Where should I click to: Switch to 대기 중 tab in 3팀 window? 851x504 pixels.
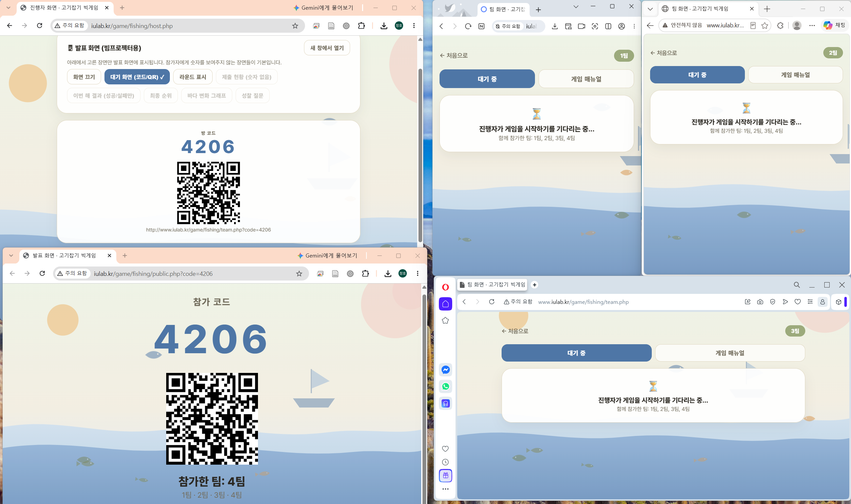[x=576, y=353]
